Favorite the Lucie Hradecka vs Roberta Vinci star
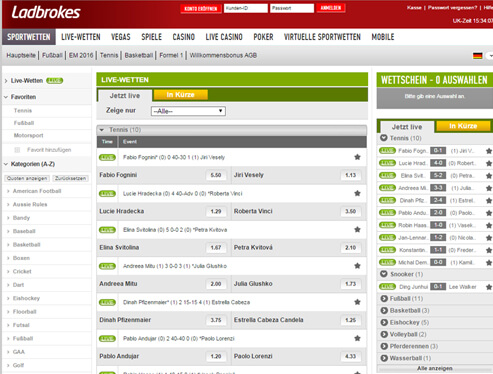Image resolution: width=493 pixels, height=374 pixels. click(357, 193)
